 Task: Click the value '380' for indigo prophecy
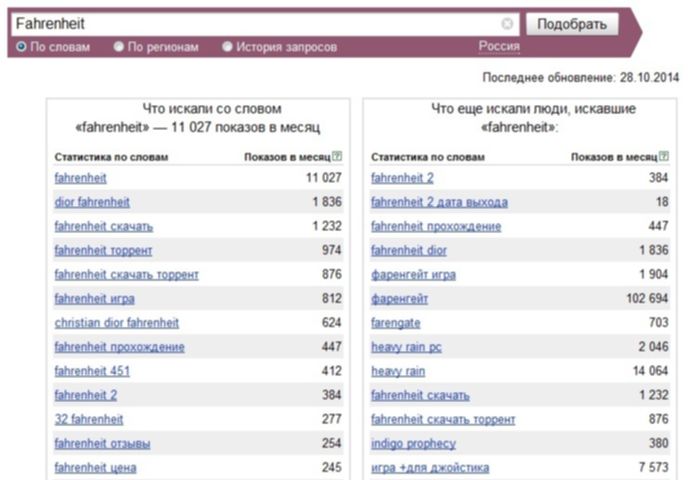point(659,443)
